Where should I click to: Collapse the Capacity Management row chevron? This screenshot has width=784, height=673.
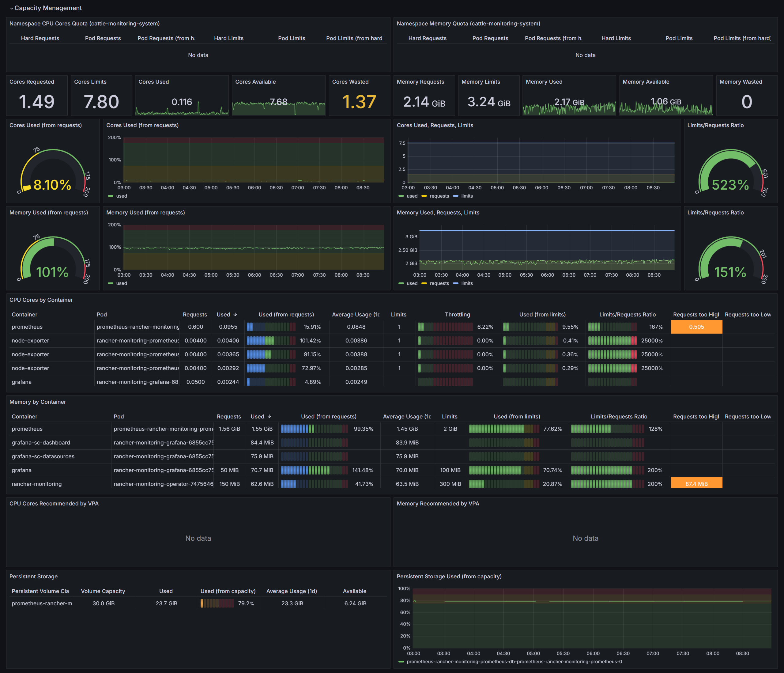coord(11,8)
